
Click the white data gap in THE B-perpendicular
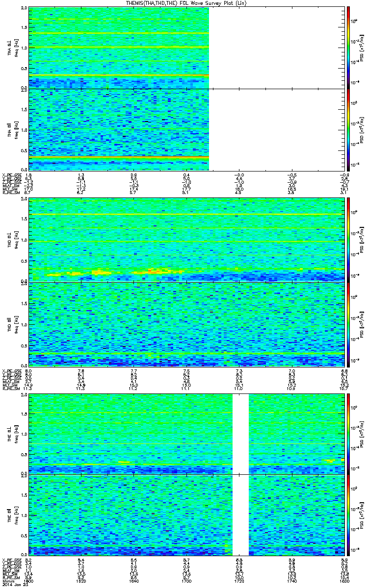(x=240, y=434)
